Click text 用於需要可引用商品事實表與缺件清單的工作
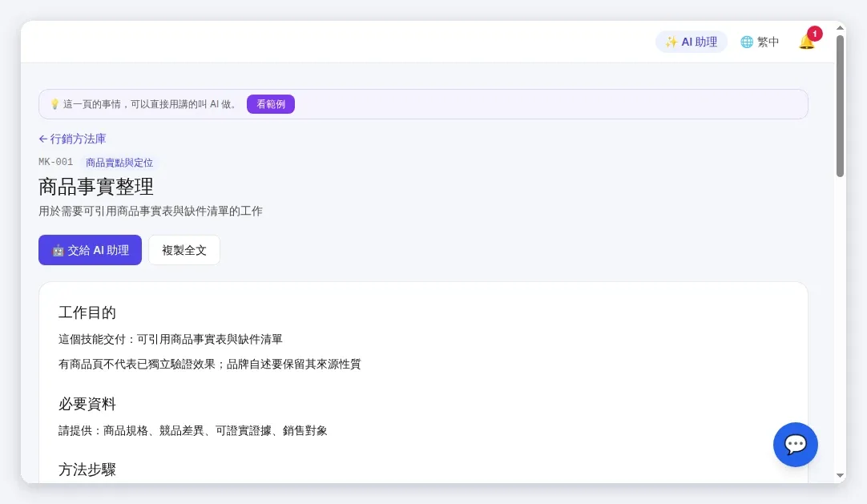This screenshot has width=867, height=504. [151, 211]
